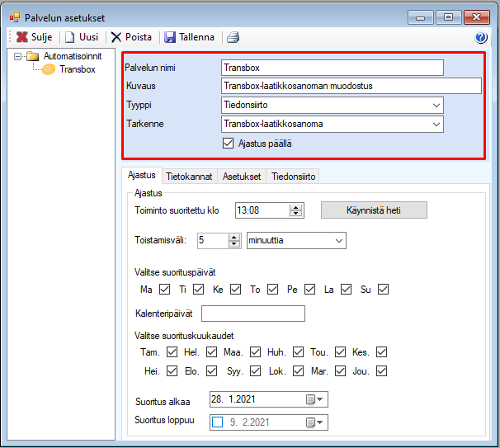500x448 pixels.
Task: Open the Tiedonsiirto tab
Action: pyautogui.click(x=294, y=177)
